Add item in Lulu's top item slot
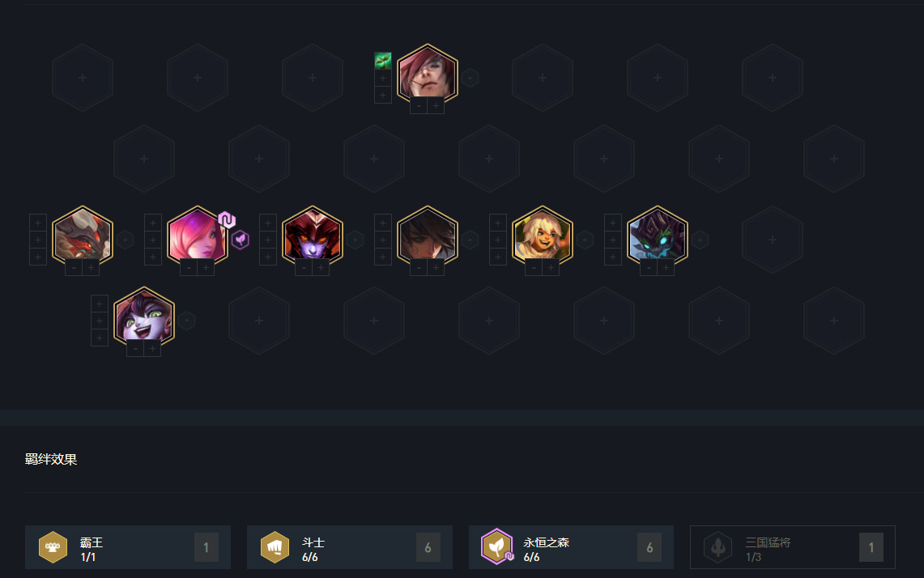 pos(100,304)
